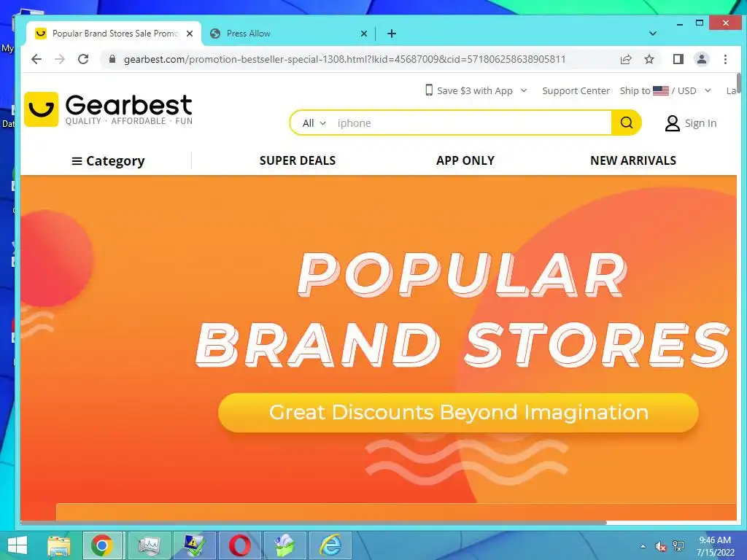
Task: Click the Sign In link
Action: pos(690,123)
